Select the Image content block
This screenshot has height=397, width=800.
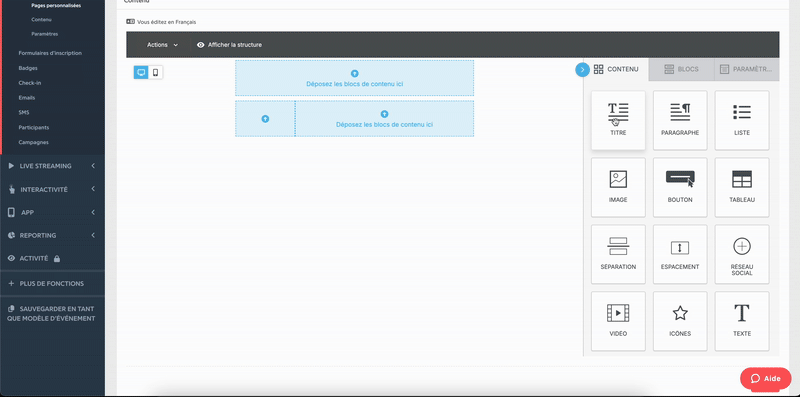point(618,187)
